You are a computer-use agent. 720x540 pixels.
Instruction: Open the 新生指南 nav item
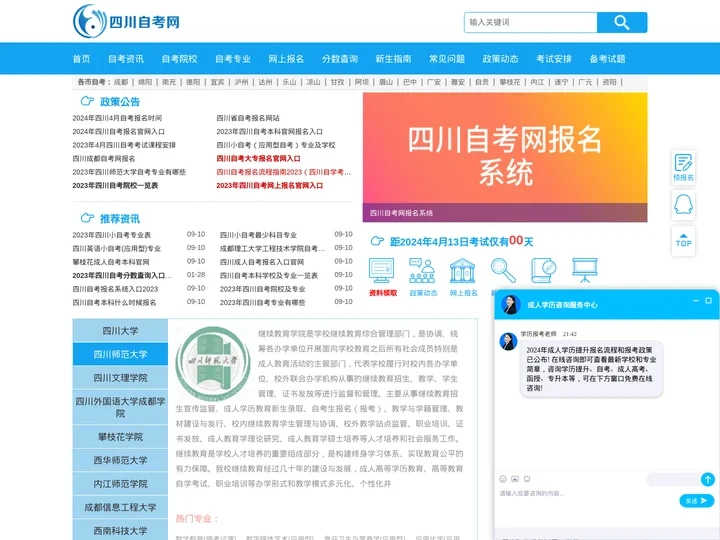[393, 59]
